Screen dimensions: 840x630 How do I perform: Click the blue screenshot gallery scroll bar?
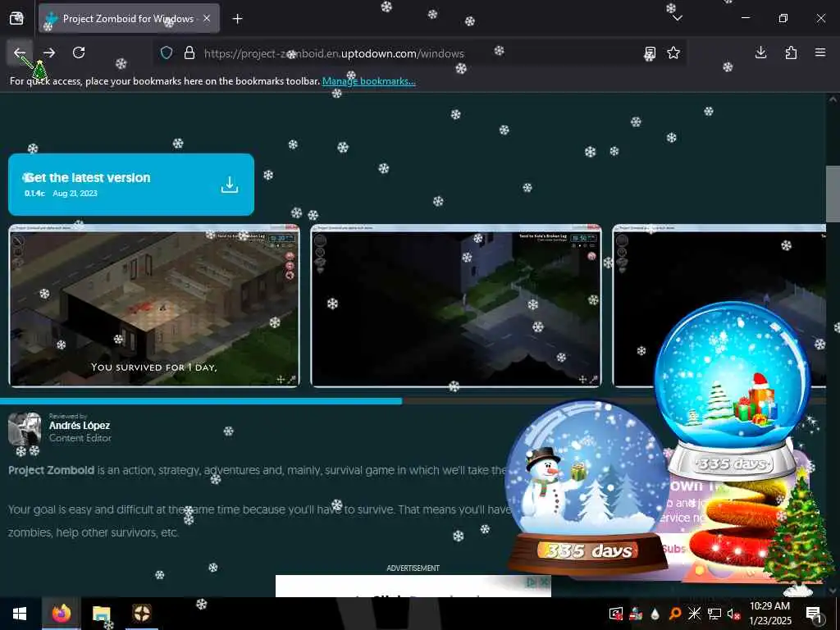point(201,400)
